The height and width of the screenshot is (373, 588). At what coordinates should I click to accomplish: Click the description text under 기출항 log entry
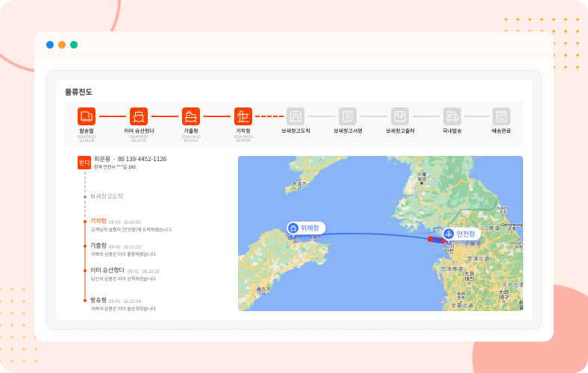(x=124, y=254)
